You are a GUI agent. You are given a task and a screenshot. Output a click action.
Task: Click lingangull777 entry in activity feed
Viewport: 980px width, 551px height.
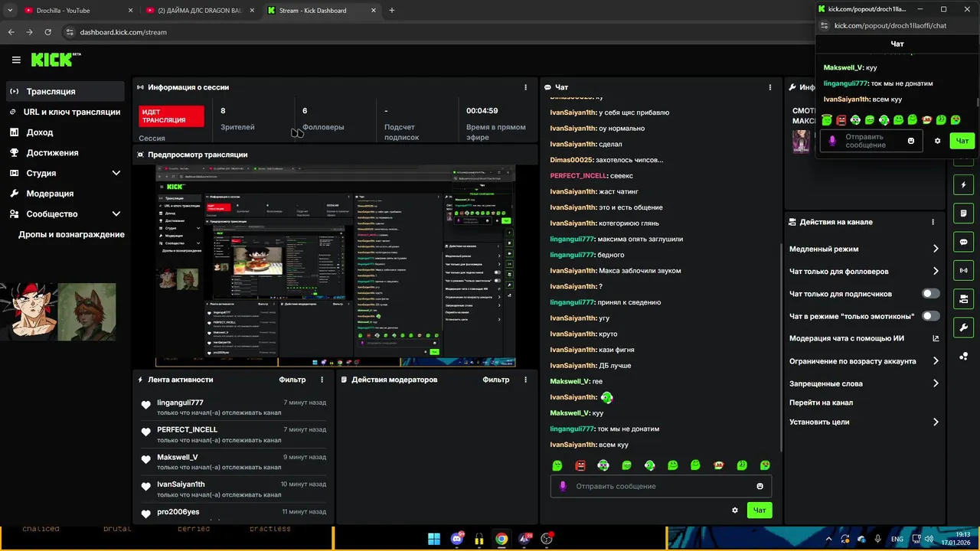pyautogui.click(x=233, y=407)
